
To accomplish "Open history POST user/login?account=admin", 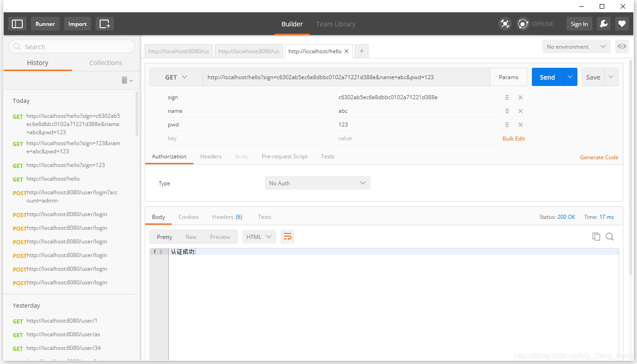I will point(72,197).
